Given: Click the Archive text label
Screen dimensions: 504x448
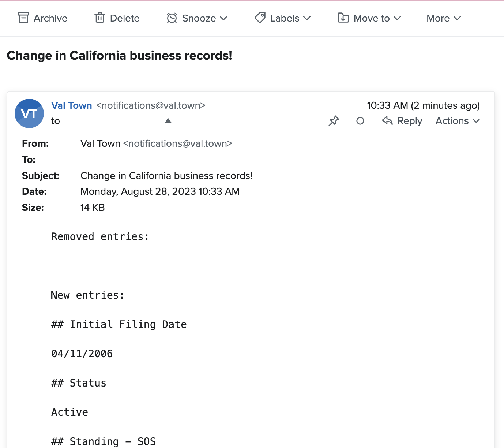Looking at the screenshot, I should [x=50, y=18].
